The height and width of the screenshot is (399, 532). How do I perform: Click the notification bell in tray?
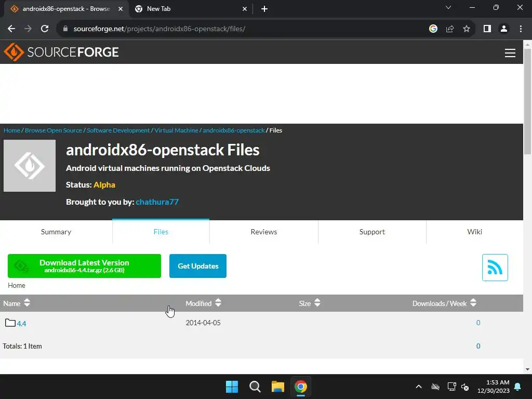518,387
